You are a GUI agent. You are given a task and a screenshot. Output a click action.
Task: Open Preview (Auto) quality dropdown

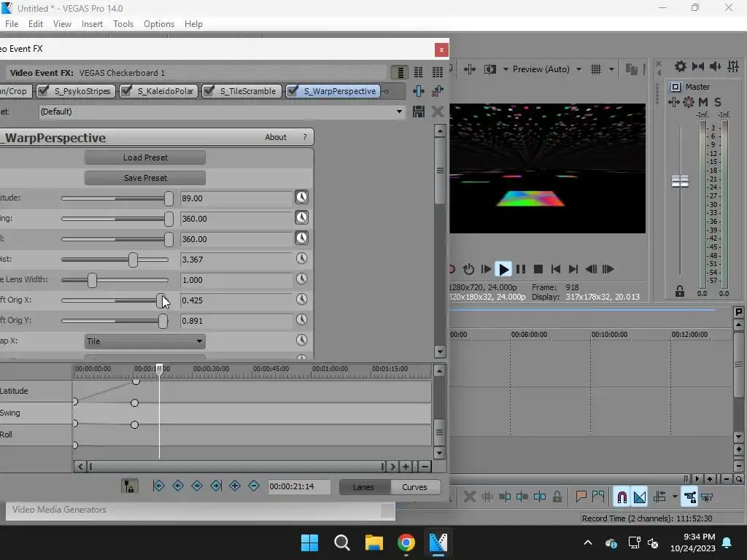pyautogui.click(x=578, y=69)
